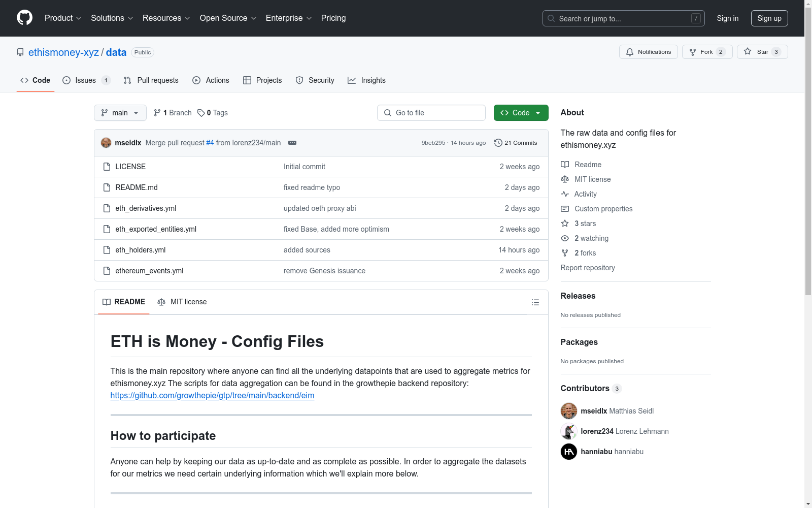Go to the Pricing page
The height and width of the screenshot is (508, 812).
[333, 18]
